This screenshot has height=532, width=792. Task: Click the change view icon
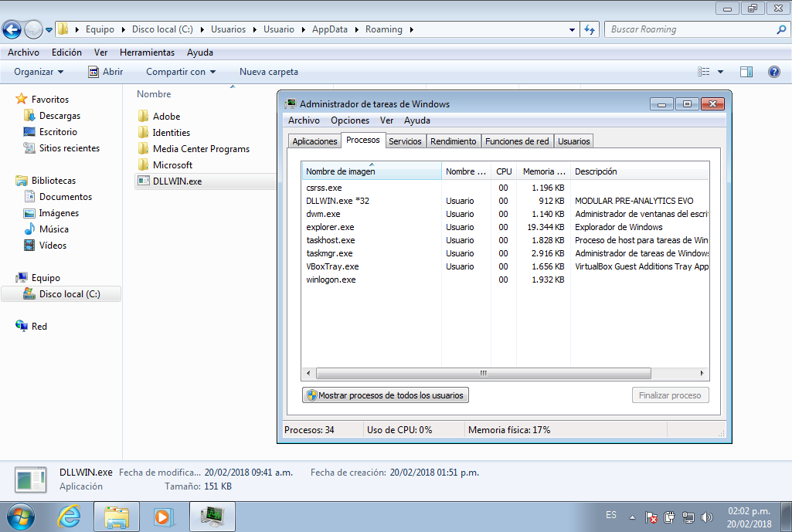tap(704, 72)
